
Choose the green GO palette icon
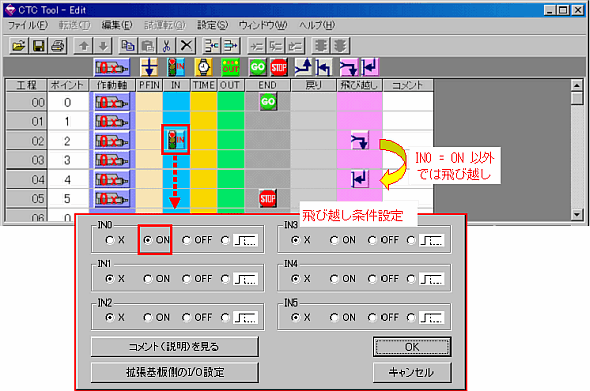[x=258, y=67]
